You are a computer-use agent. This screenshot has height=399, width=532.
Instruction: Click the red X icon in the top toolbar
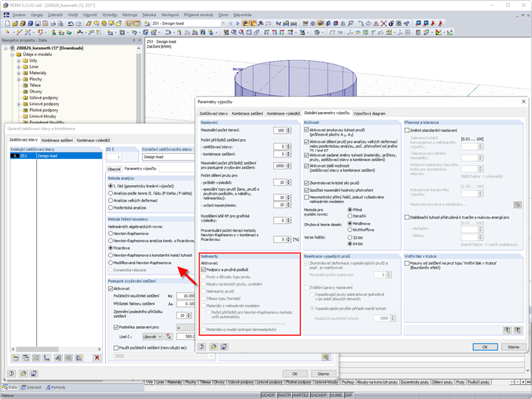click(384, 23)
